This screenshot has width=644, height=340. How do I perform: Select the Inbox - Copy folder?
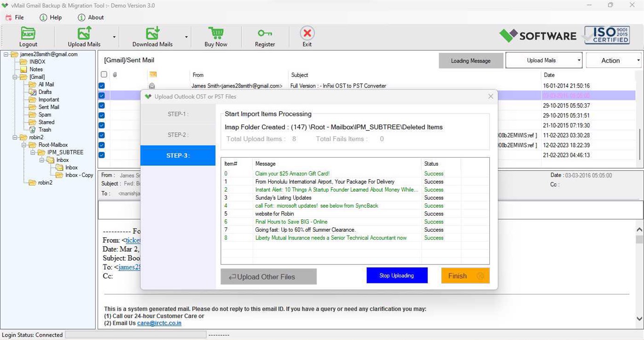pos(79,175)
